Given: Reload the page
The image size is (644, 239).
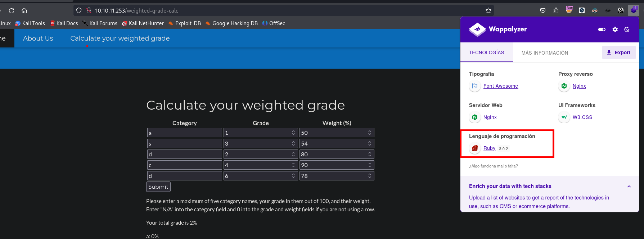Looking at the screenshot, I should [12, 11].
